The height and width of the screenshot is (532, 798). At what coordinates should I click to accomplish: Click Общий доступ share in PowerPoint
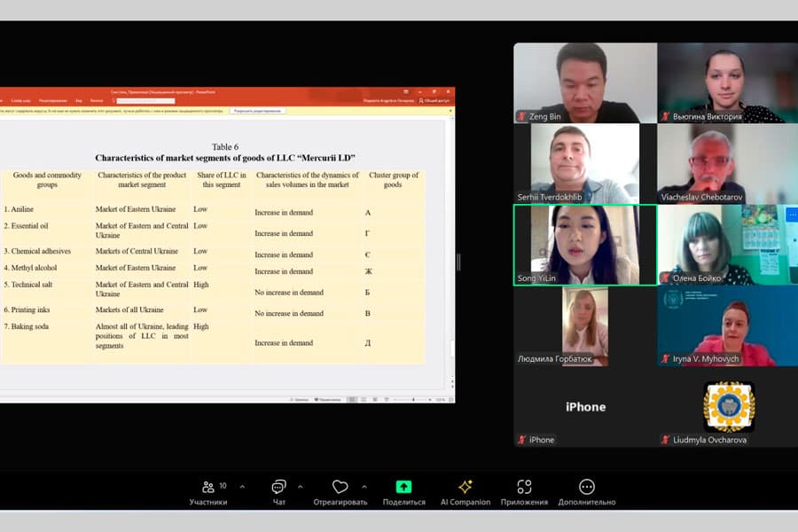pos(434,101)
